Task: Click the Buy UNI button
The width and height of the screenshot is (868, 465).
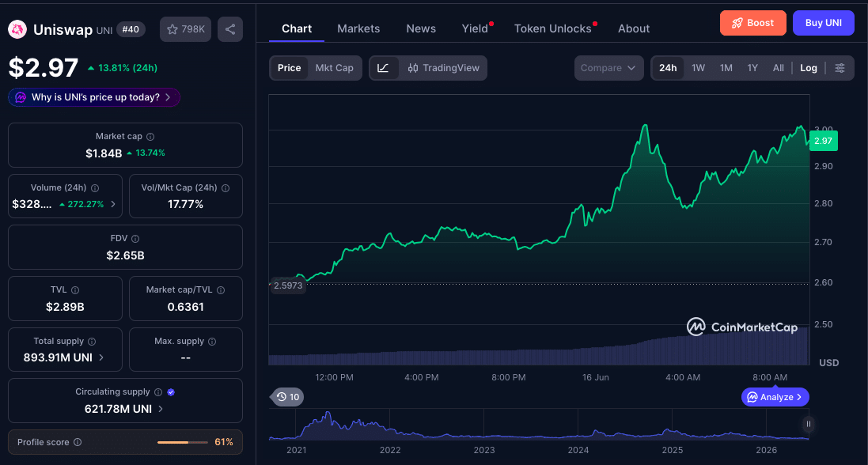Action: [823, 23]
